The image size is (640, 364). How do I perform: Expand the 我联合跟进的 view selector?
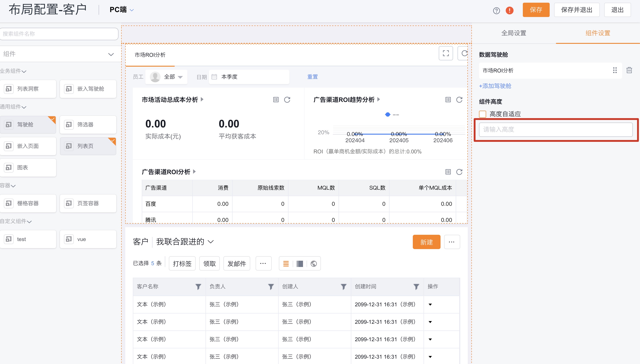[x=185, y=241]
